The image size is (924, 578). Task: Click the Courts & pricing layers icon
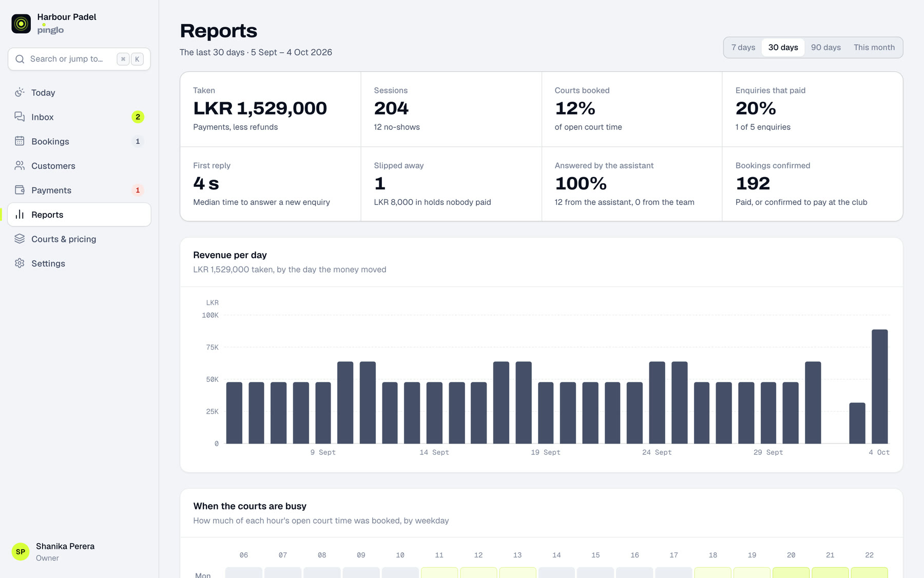(x=20, y=239)
